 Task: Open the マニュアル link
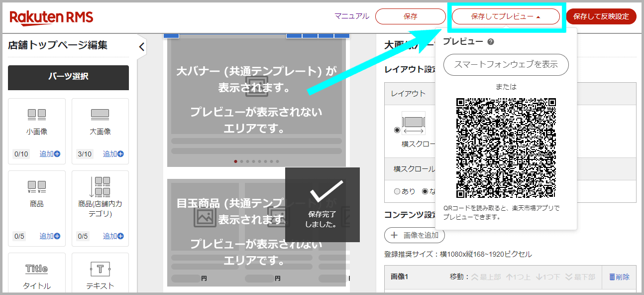click(x=352, y=16)
